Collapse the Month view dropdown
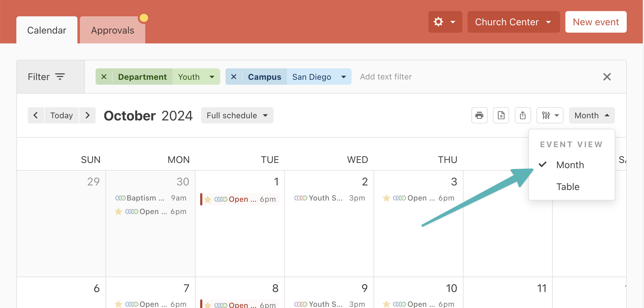The image size is (644, 308). click(x=592, y=115)
